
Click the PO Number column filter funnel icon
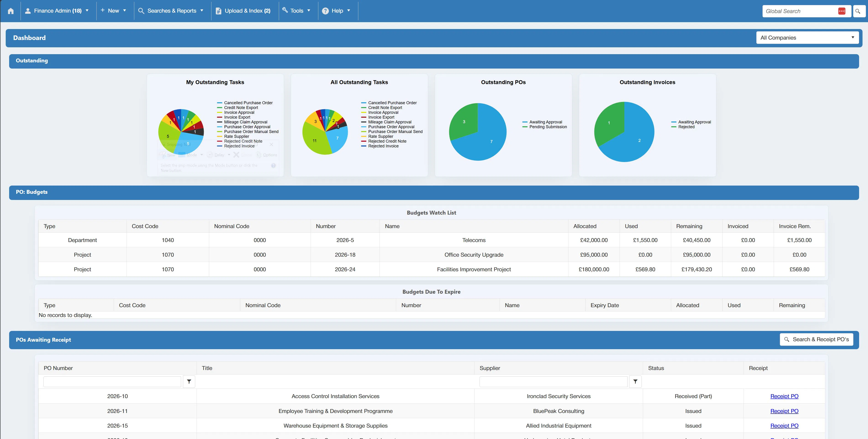pos(189,382)
